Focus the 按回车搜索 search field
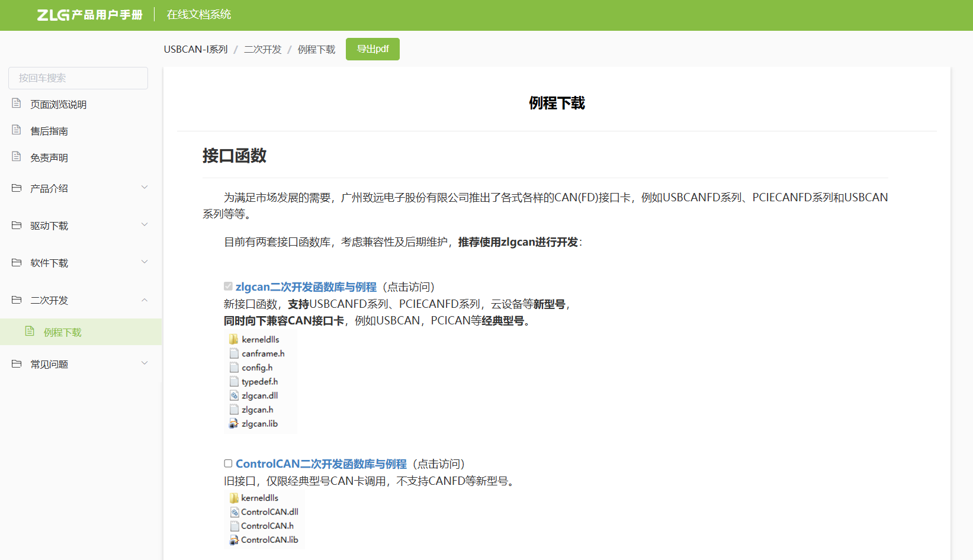The height and width of the screenshot is (560, 973). pos(78,78)
